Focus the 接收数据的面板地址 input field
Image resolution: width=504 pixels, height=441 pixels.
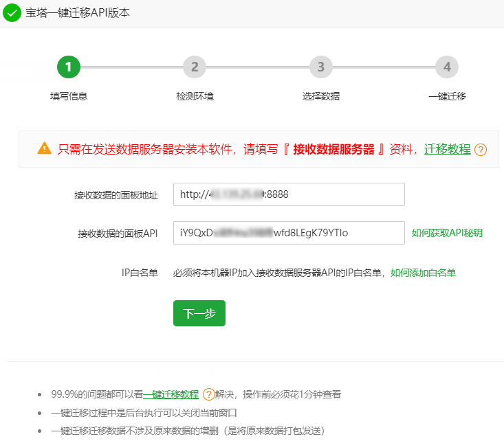(289, 194)
